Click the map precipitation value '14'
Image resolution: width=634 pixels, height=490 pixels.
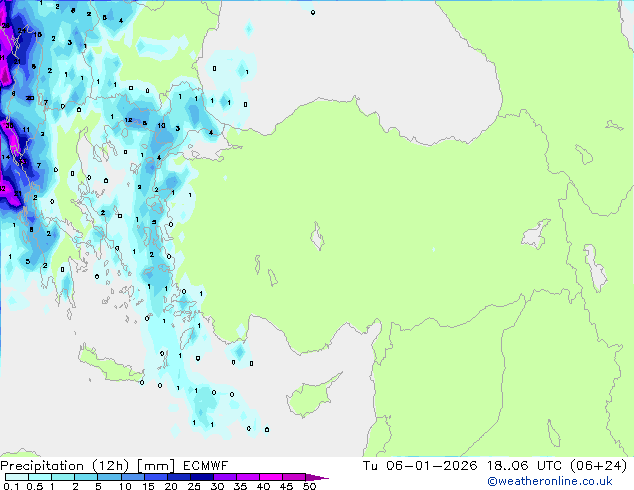tap(6, 157)
